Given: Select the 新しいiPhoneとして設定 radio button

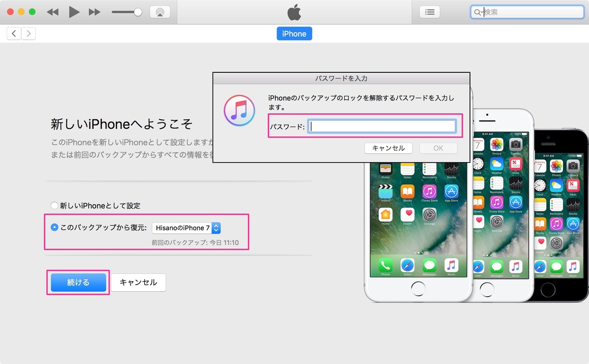Looking at the screenshot, I should pos(55,205).
